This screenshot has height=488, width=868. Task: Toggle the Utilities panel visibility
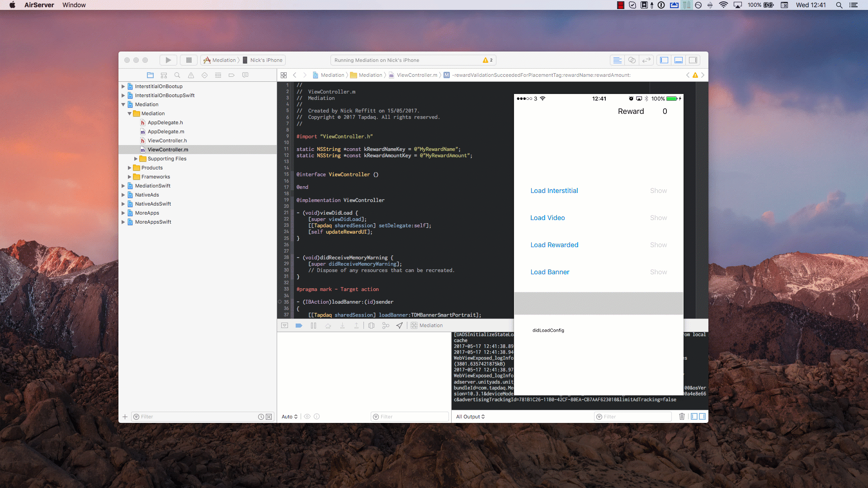point(693,60)
